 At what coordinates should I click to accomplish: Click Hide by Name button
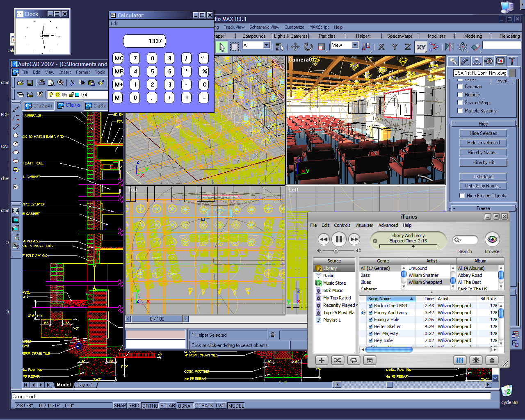pos(483,153)
